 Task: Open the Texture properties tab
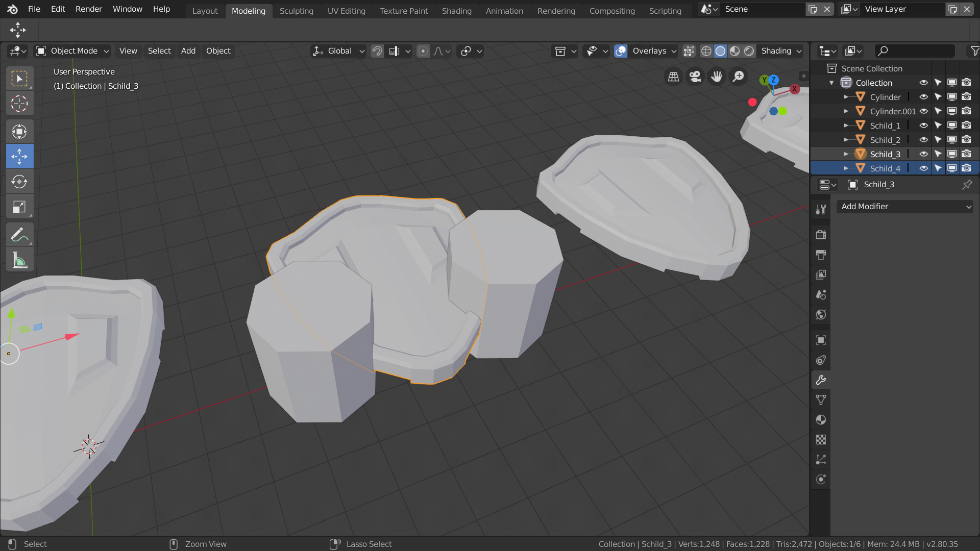[821, 440]
